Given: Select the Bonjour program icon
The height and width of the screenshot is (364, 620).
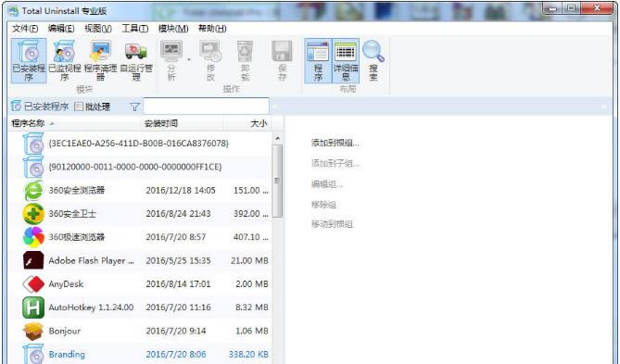Looking at the screenshot, I should (x=33, y=331).
